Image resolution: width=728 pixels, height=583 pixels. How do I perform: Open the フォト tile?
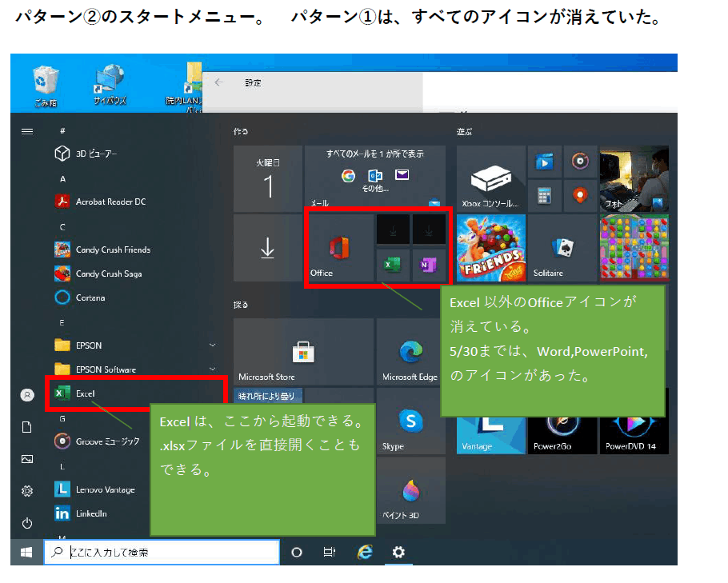click(634, 178)
